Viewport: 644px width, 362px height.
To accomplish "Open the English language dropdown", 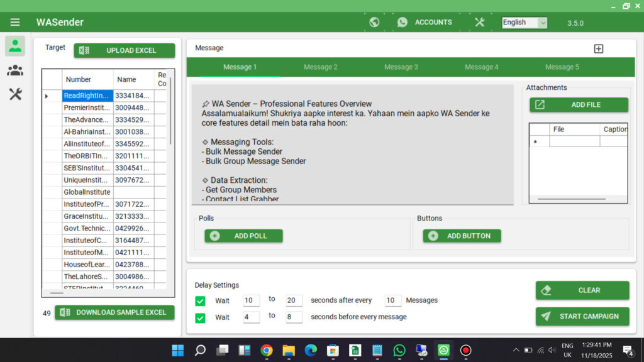I will [x=525, y=23].
